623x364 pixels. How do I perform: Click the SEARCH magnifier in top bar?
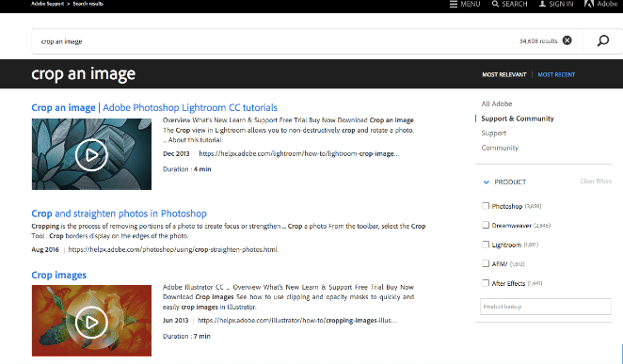[x=495, y=4]
